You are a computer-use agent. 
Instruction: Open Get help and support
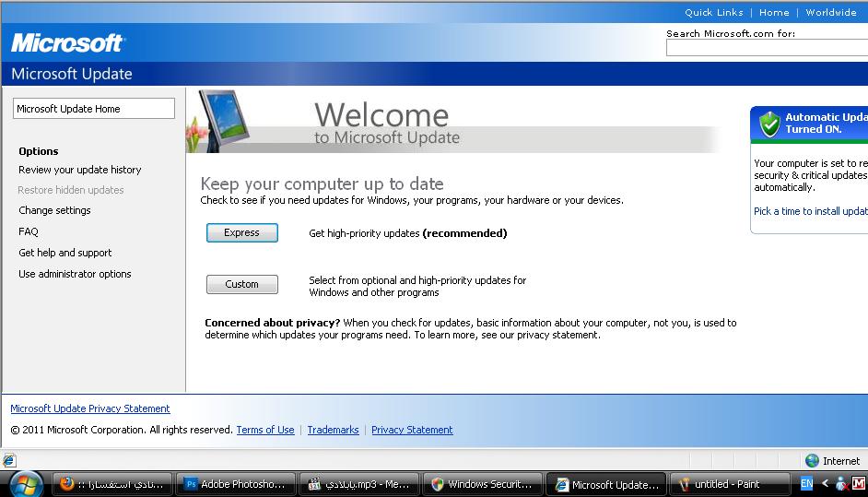click(x=65, y=253)
